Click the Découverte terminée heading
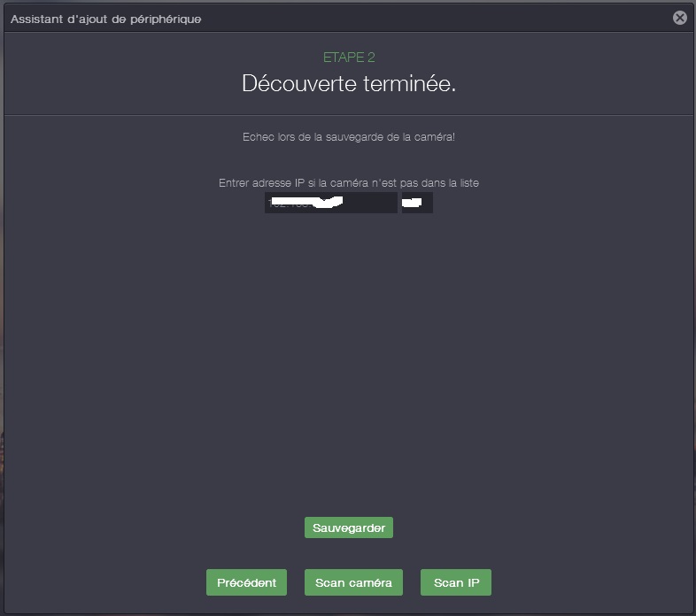 (x=349, y=83)
